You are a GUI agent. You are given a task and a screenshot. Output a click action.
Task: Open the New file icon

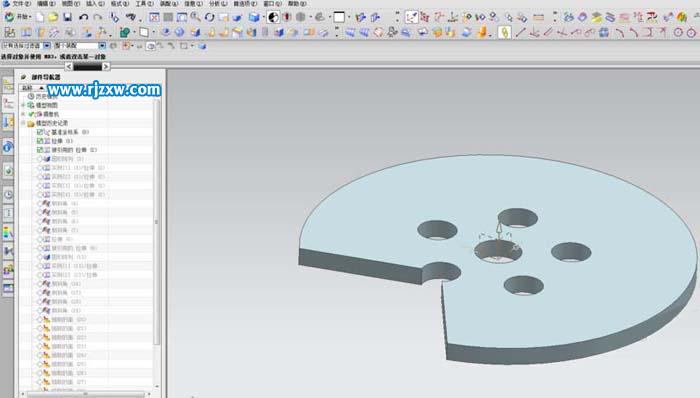coord(40,17)
